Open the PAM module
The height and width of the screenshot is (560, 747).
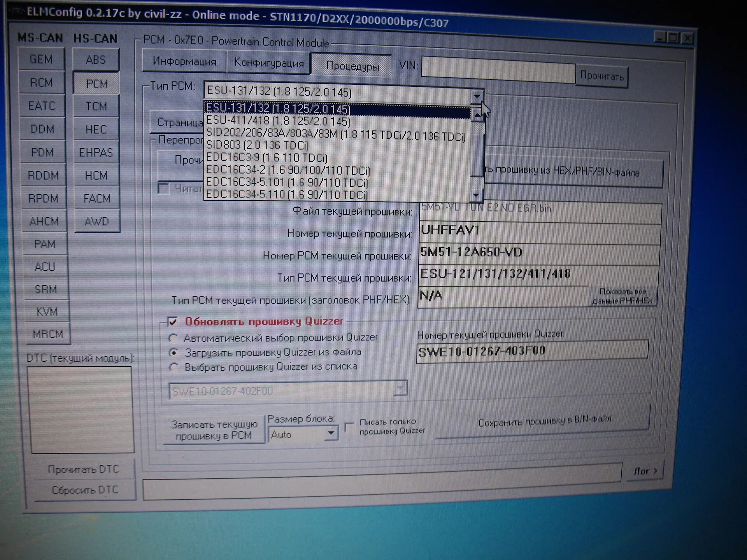[x=45, y=244]
